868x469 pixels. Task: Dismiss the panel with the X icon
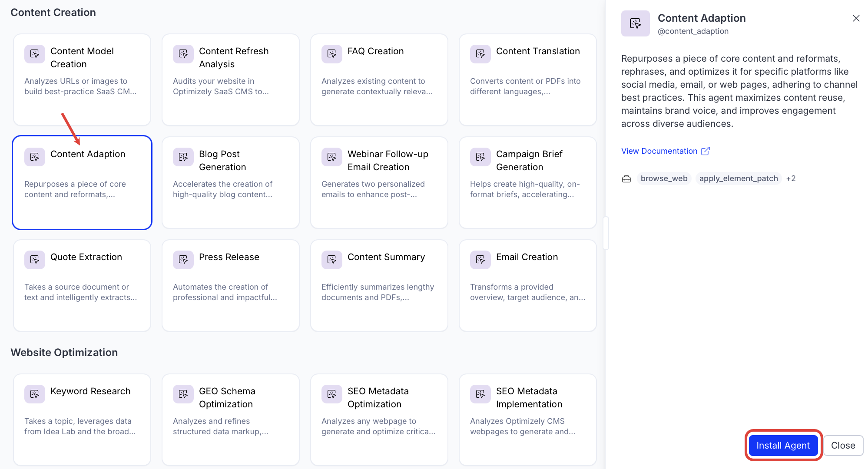(856, 18)
